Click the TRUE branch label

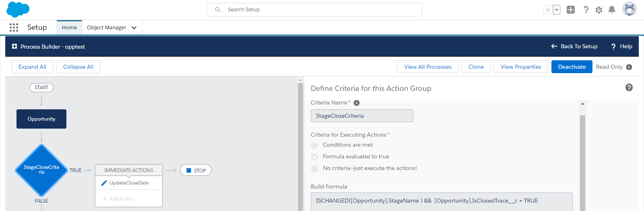click(x=76, y=170)
